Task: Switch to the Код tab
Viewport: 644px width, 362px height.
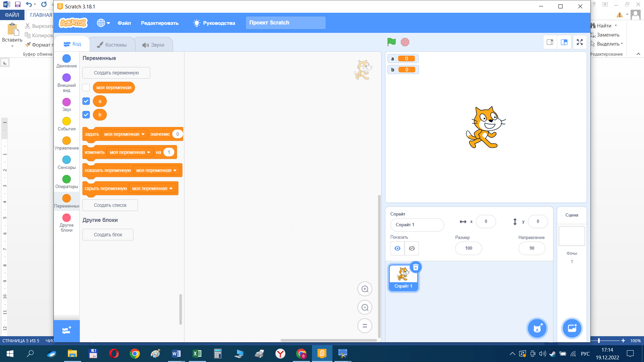Action: pyautogui.click(x=72, y=44)
